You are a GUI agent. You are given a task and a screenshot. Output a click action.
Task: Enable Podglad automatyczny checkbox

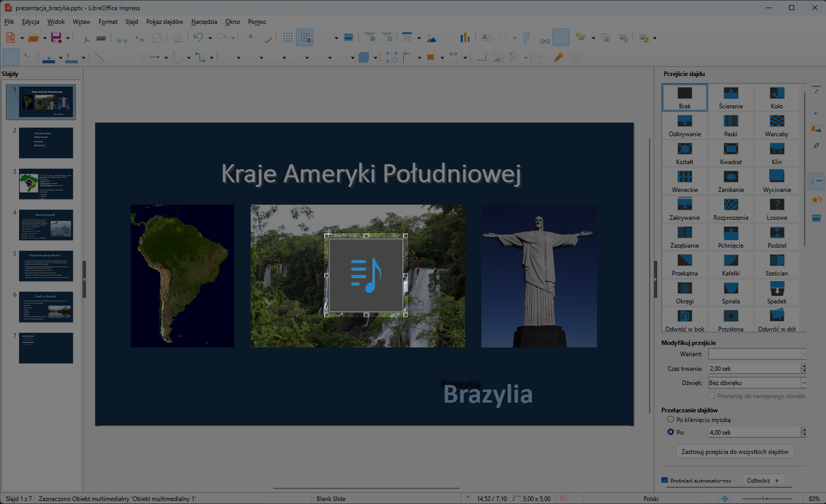pos(665,480)
